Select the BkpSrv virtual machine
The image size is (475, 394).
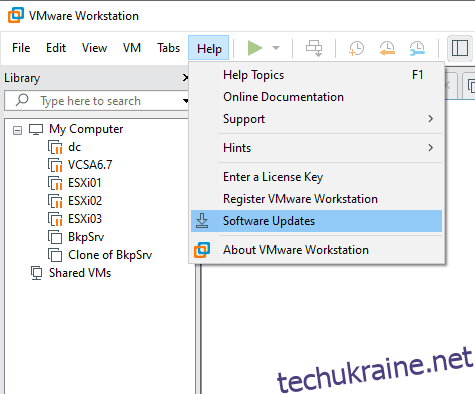coord(86,237)
